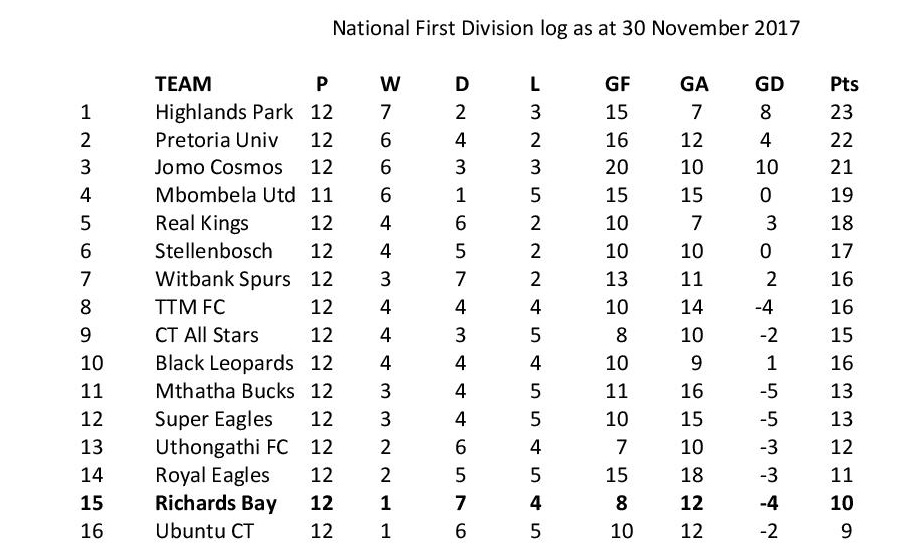Click the Real Kings team name
The width and height of the screenshot is (898, 560).
[202, 224]
